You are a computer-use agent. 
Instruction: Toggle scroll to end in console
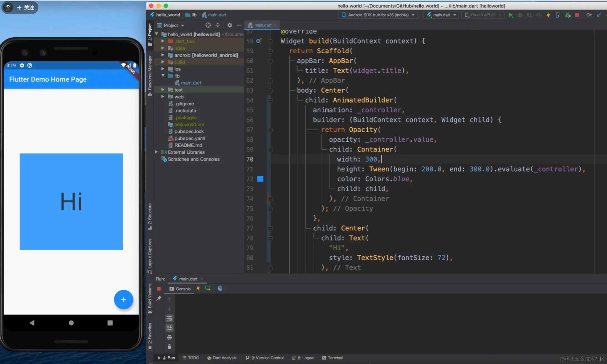(x=169, y=328)
